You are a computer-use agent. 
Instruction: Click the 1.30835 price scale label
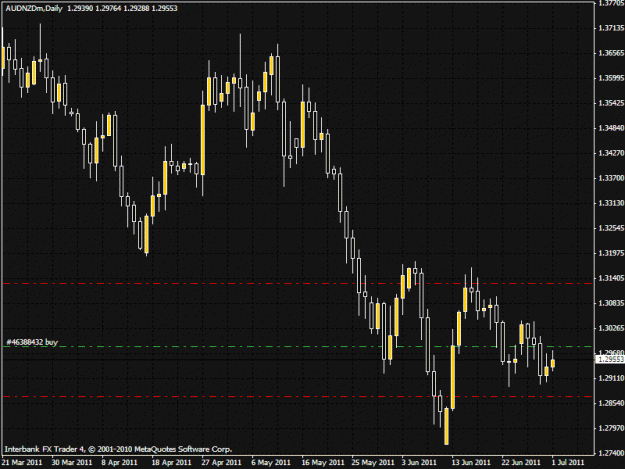611,303
